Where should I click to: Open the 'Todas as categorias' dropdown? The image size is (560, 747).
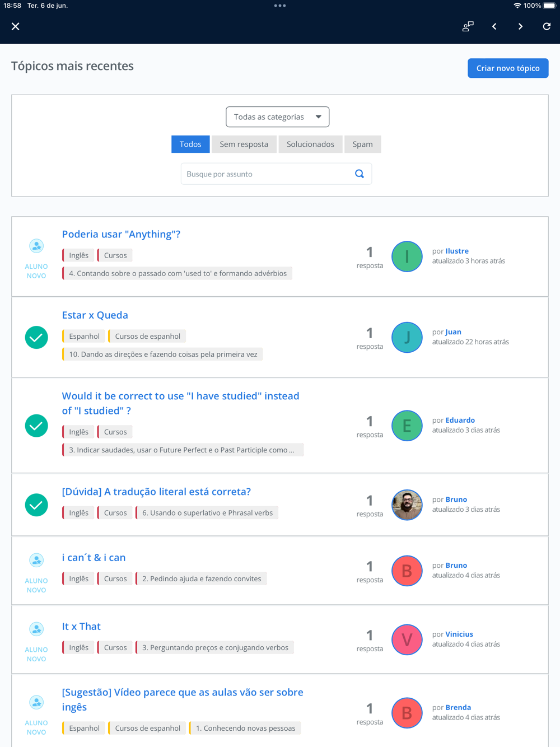coord(277,117)
